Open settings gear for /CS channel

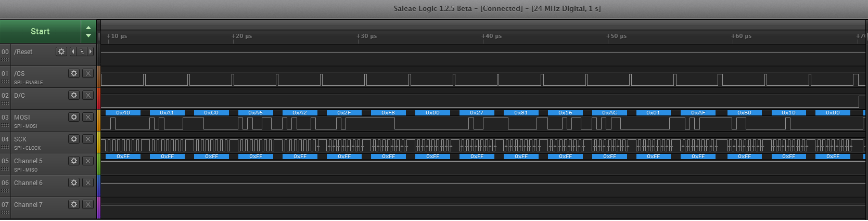(x=74, y=73)
